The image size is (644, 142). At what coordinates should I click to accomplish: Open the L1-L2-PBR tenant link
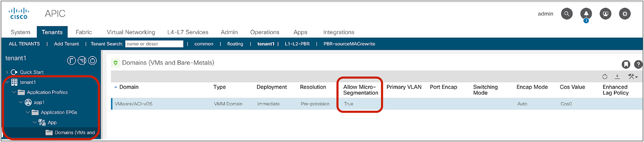click(x=297, y=44)
